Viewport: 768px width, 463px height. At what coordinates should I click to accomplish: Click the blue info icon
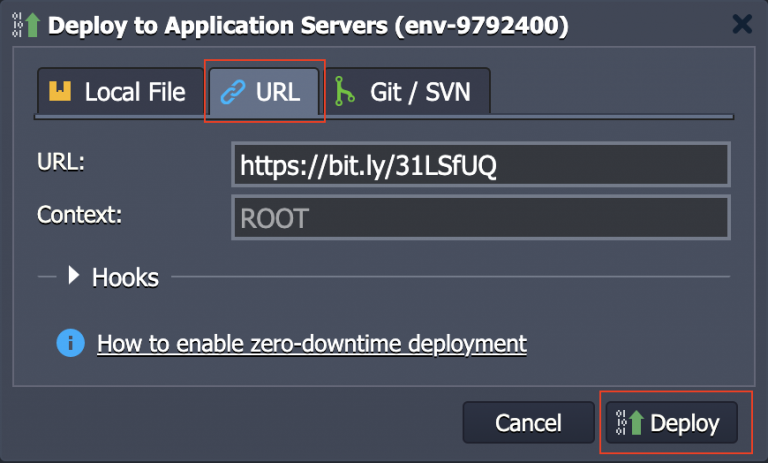70,344
